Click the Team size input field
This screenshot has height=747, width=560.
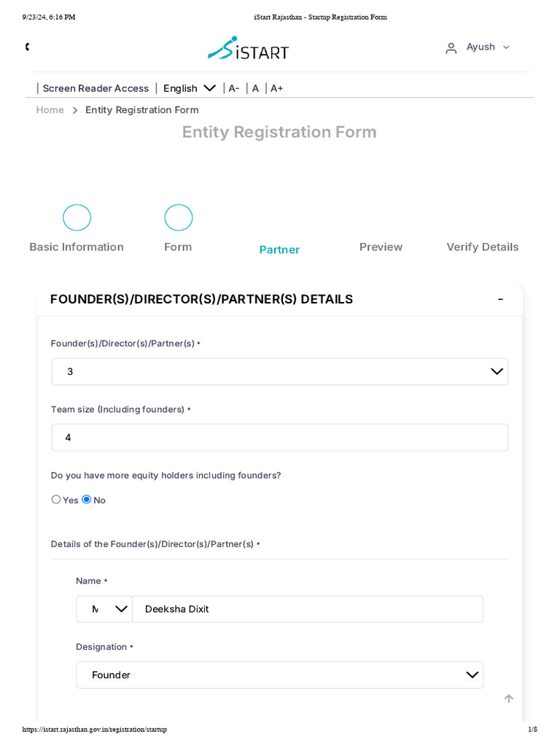tap(279, 438)
